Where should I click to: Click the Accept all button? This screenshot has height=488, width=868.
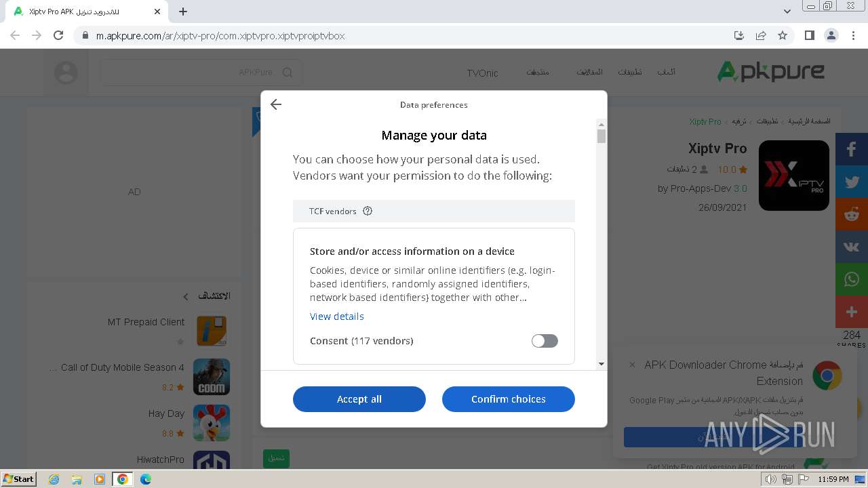[359, 399]
